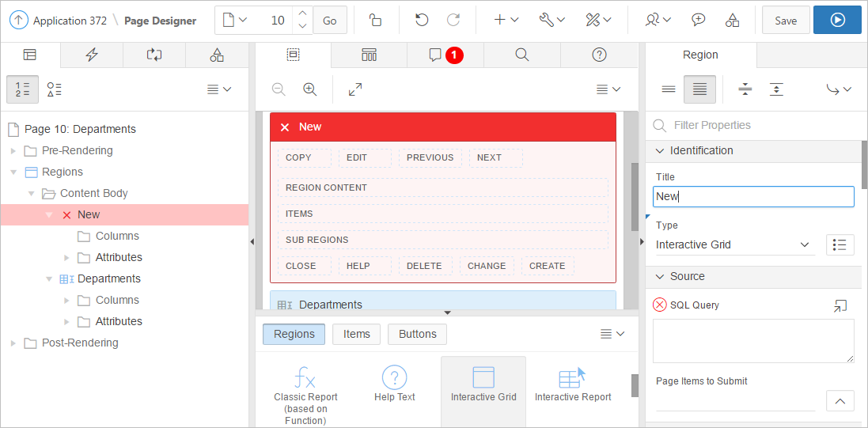Open the Type select list
The image size is (868, 428).
[x=733, y=245]
